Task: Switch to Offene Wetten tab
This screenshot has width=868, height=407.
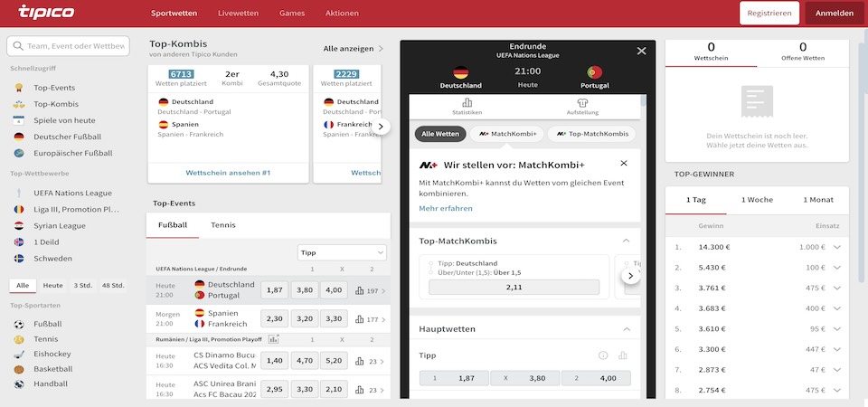Action: [x=803, y=52]
